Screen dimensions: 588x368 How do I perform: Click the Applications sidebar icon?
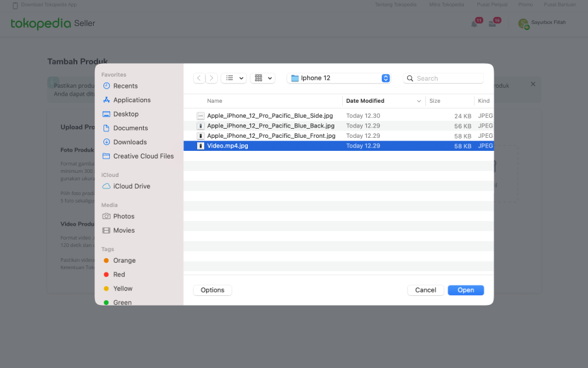[107, 99]
